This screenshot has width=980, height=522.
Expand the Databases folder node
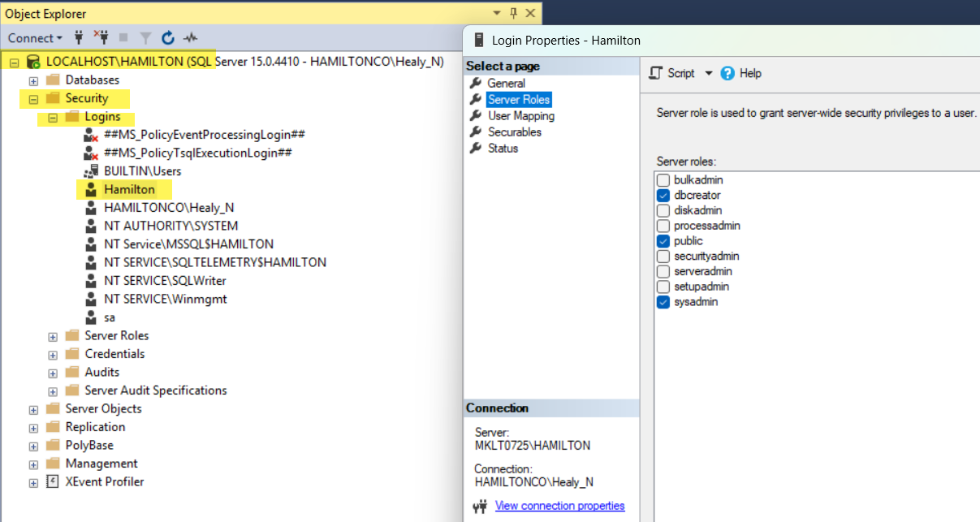point(33,80)
